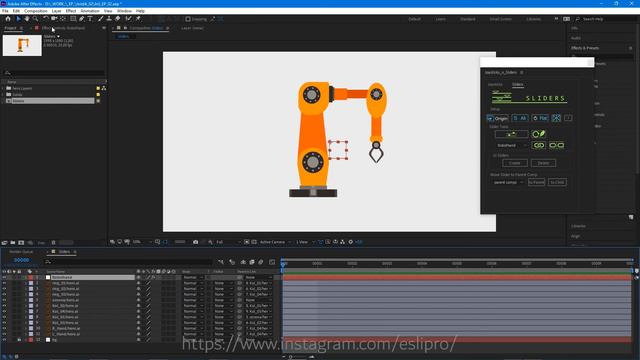Screen dimensions: 640x360
Task: Switch to the Effect Controls tab
Action: tap(63, 28)
